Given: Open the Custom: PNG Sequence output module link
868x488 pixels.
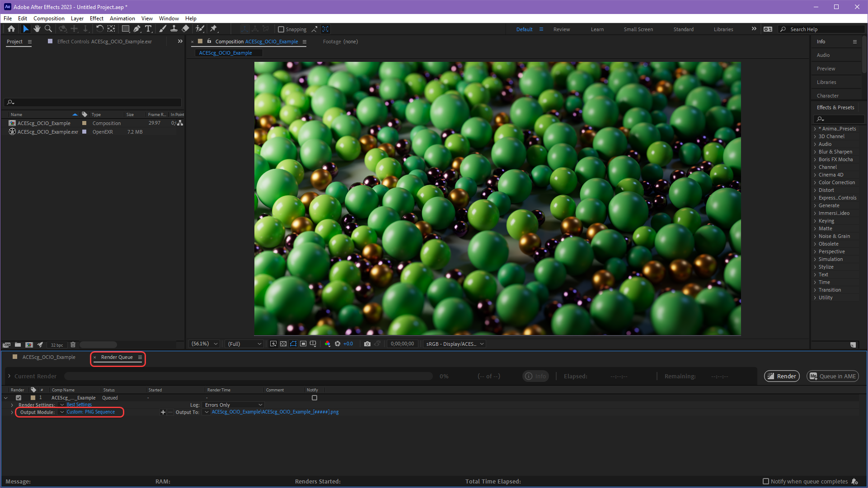Looking at the screenshot, I should click(x=91, y=412).
